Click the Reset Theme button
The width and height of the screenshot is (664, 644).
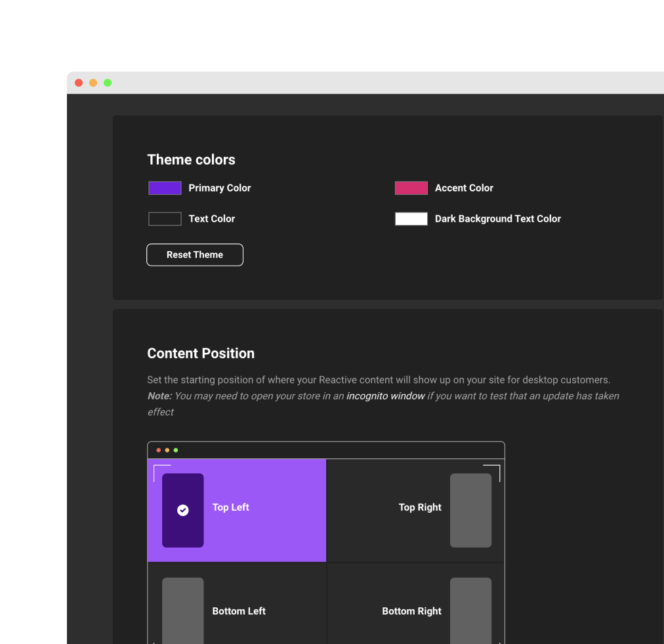(x=195, y=254)
